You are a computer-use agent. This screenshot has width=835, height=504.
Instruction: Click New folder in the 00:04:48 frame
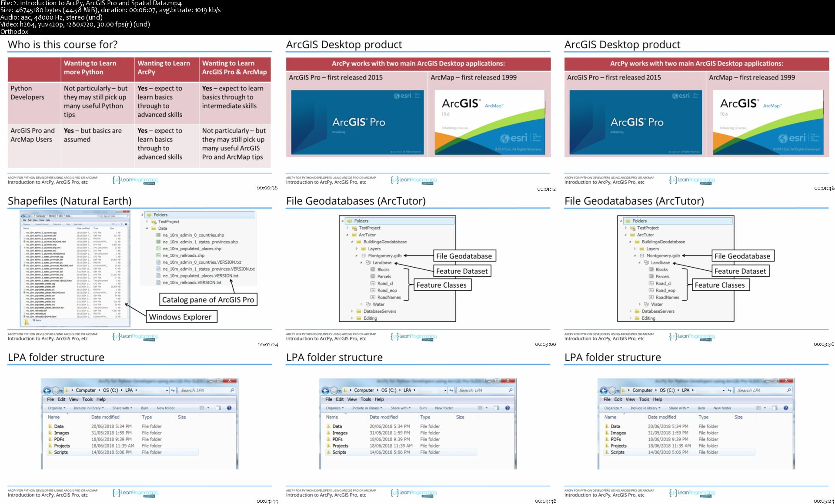(444, 408)
